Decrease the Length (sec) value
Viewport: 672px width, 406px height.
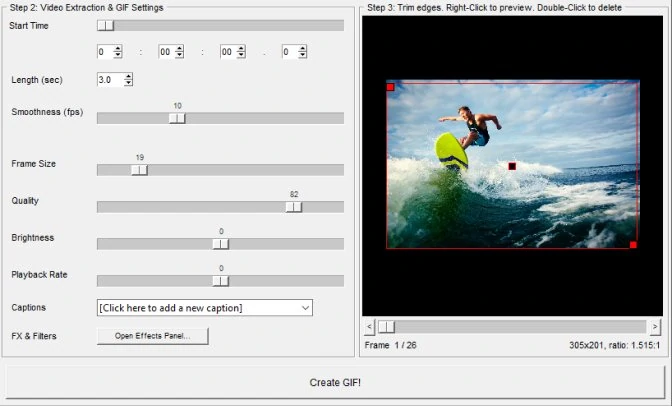tap(128, 83)
